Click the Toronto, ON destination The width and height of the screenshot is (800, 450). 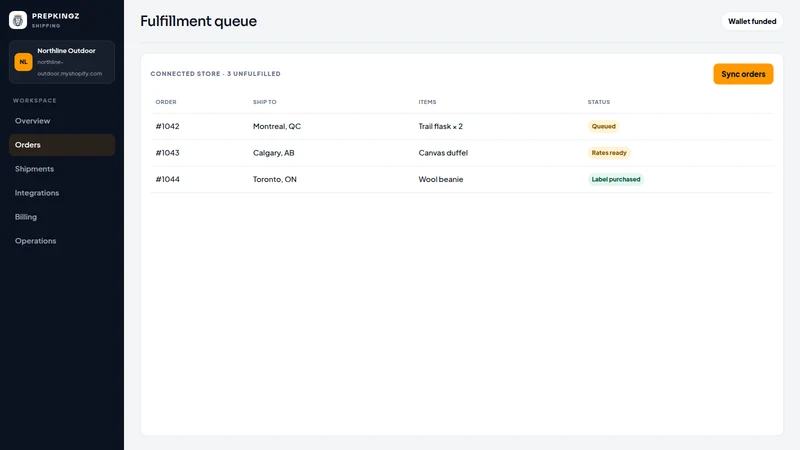point(274,179)
